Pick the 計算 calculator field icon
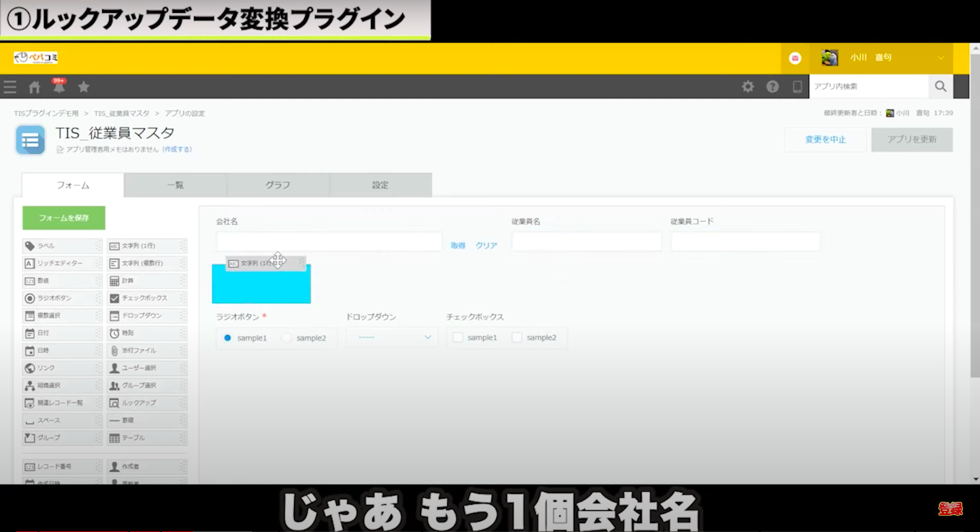980x532 pixels. [114, 281]
